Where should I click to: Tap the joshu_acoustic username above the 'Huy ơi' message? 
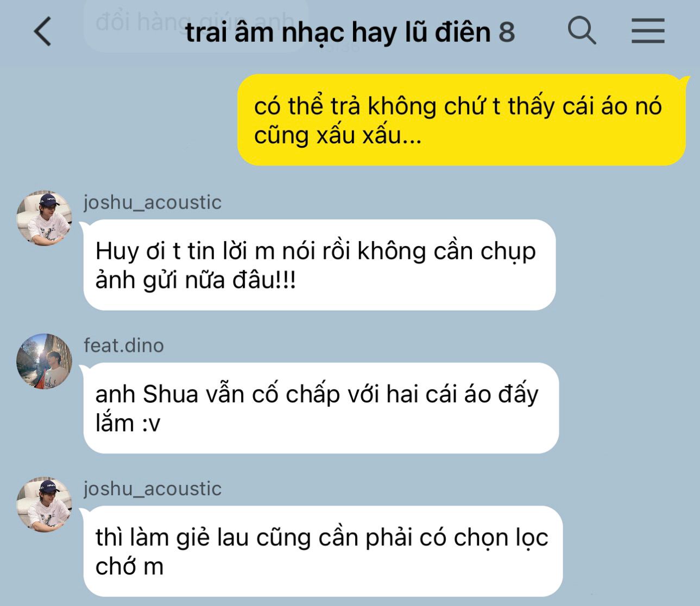point(153,203)
